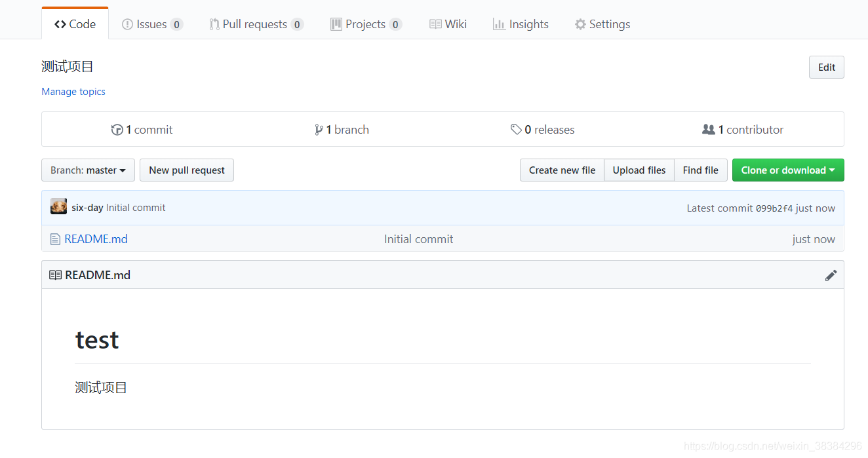Open the six-day author link
The image size is (868, 458).
(x=87, y=208)
